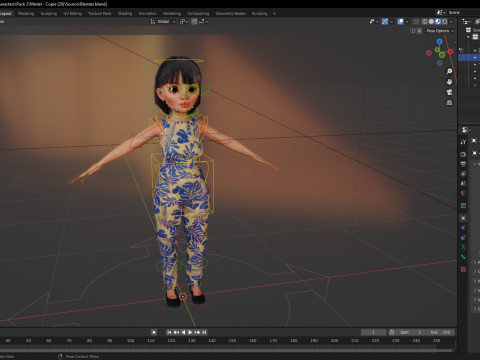Viewport: 480px width, 360px height.
Task: Switch to rendered viewport shading
Action: (x=445, y=21)
